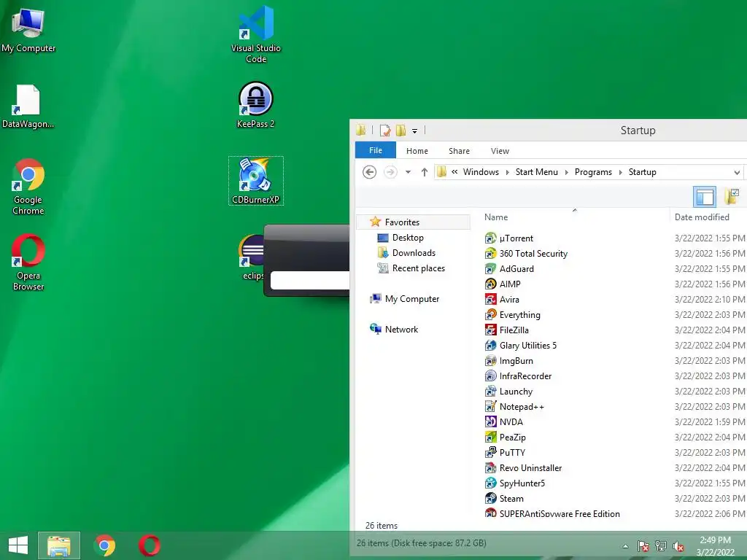Viewport: 747px width, 560px height.
Task: Click New Folder icon in title bar
Action: [400, 131]
